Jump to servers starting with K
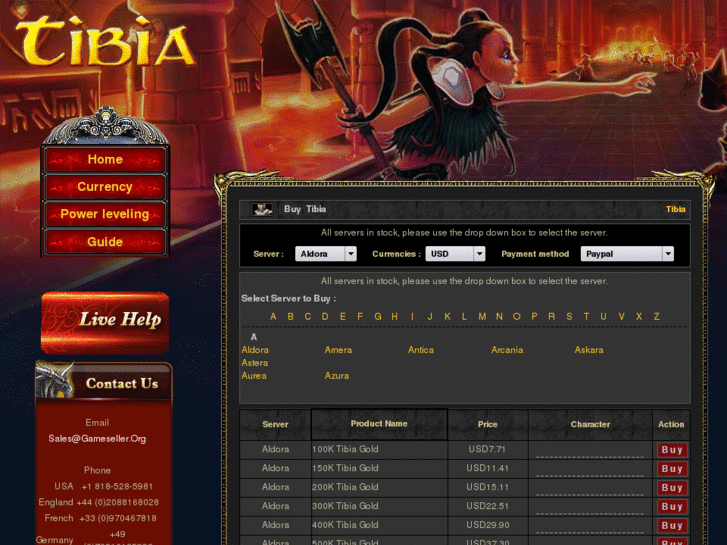This screenshot has width=727, height=545. click(x=447, y=316)
